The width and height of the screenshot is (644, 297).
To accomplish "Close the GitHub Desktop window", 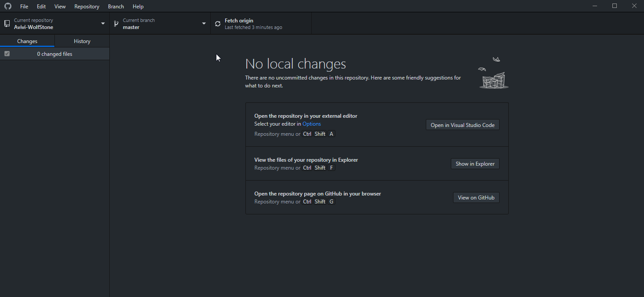I will tap(634, 6).
